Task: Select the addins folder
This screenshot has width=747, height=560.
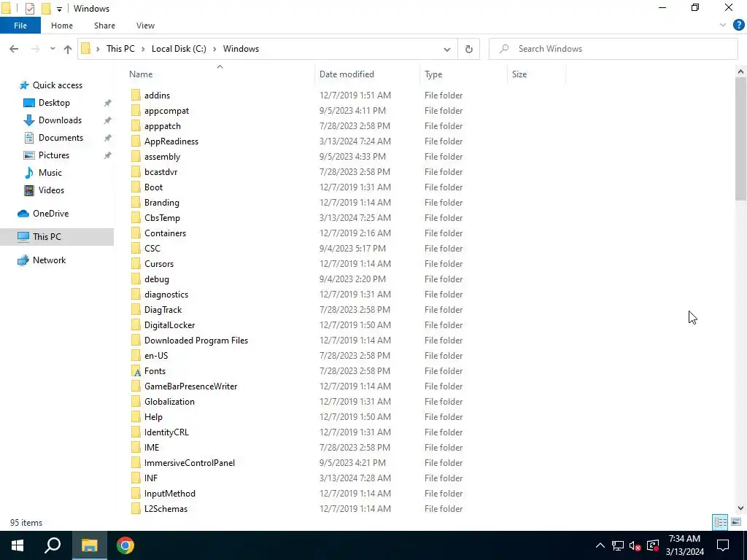Action: 157,96
